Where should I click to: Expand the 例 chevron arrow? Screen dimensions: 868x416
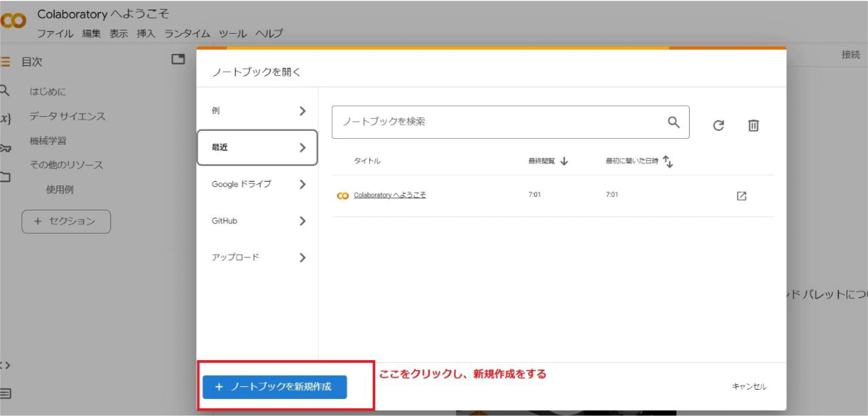[x=303, y=111]
